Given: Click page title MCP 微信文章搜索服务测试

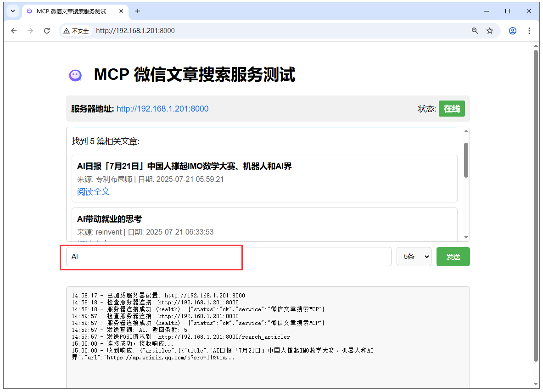Looking at the screenshot, I should (195, 75).
